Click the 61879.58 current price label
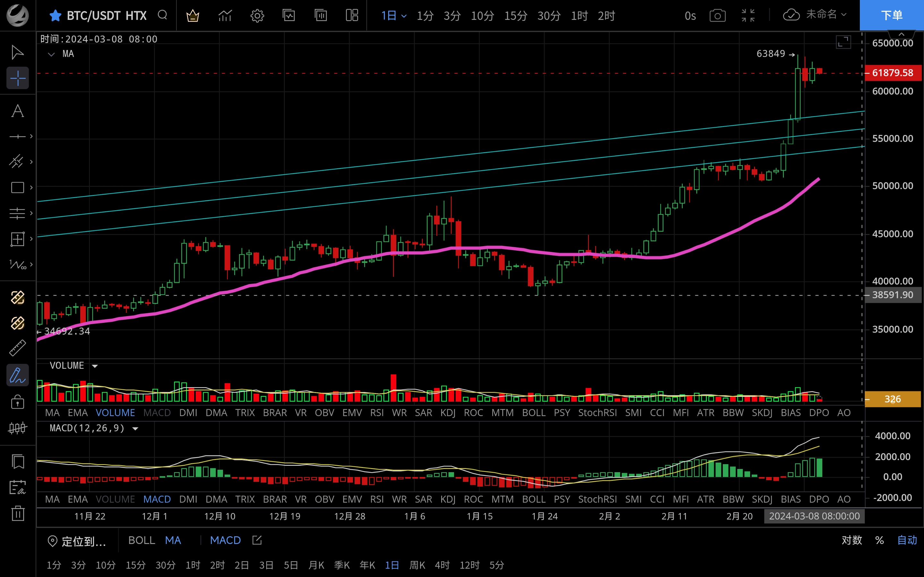The width and height of the screenshot is (924, 577). pyautogui.click(x=892, y=73)
